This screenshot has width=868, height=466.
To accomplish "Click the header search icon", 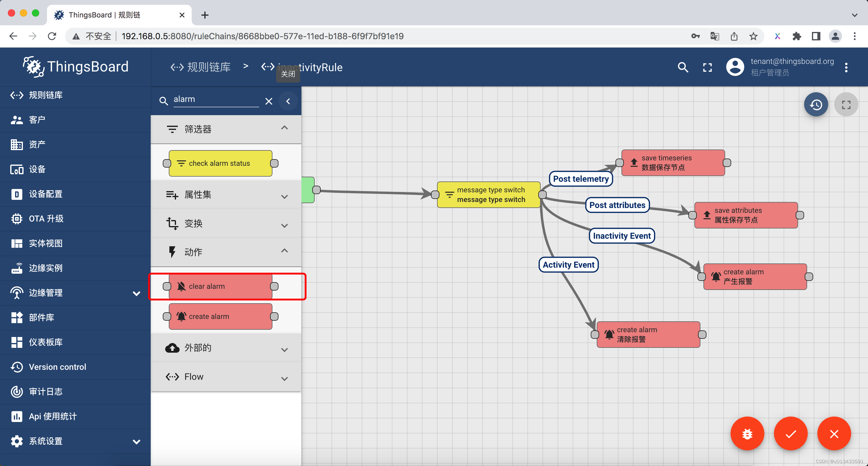I will coord(683,68).
